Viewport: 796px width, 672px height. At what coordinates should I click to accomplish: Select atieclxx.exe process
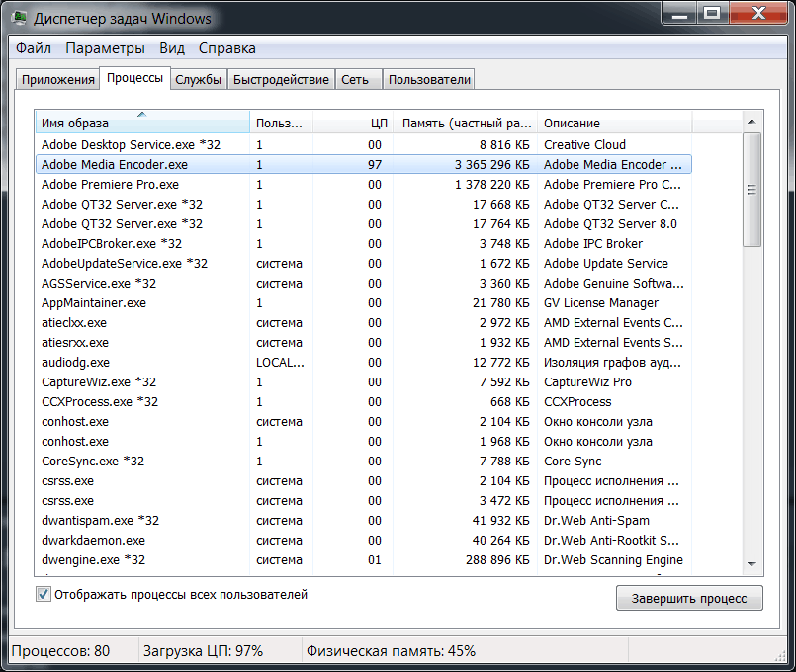tap(364, 322)
